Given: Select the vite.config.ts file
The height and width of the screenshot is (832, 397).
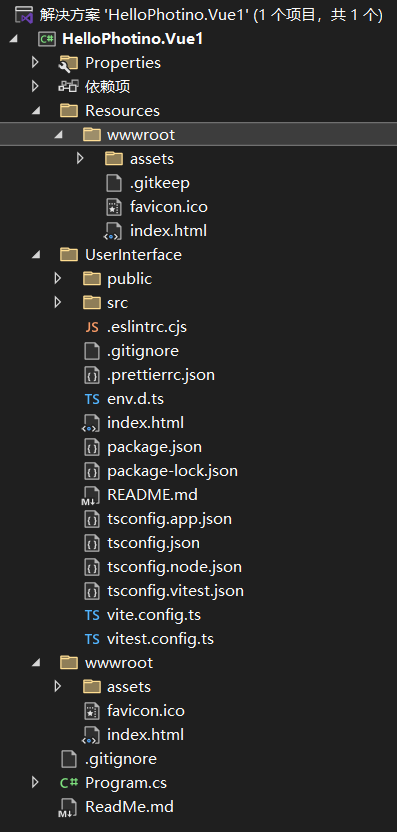Looking at the screenshot, I should click(154, 615).
